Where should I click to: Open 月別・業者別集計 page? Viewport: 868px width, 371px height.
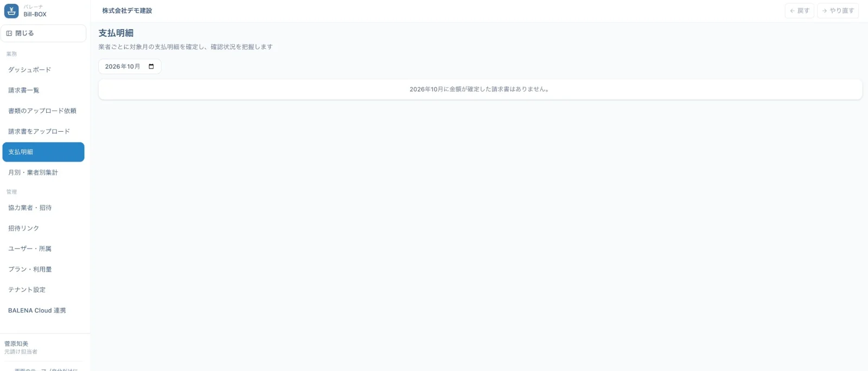43,172
